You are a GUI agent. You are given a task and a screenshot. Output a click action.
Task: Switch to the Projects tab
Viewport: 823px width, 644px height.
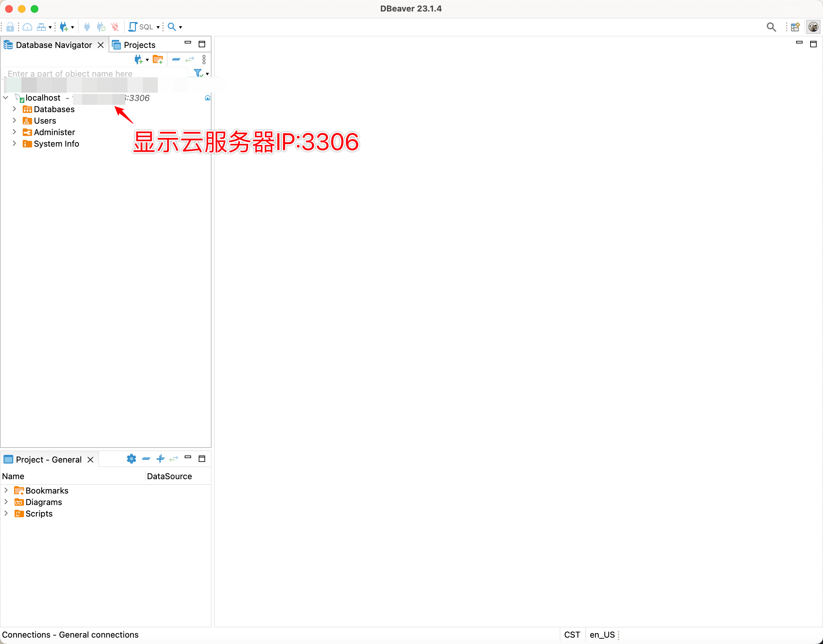(x=139, y=45)
